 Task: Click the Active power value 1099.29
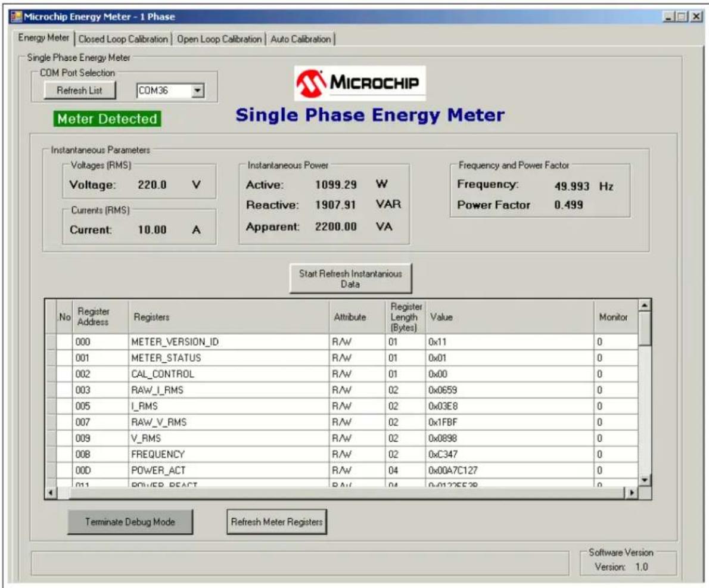pyautogui.click(x=336, y=185)
